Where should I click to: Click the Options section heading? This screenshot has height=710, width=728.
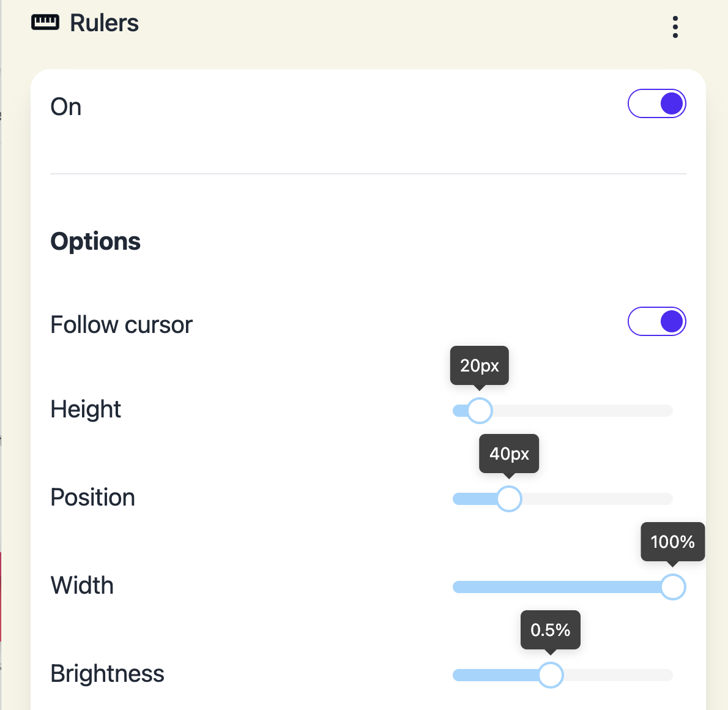pos(95,241)
